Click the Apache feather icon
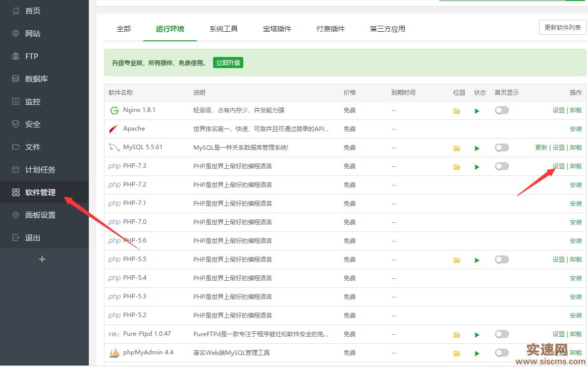 coord(114,129)
